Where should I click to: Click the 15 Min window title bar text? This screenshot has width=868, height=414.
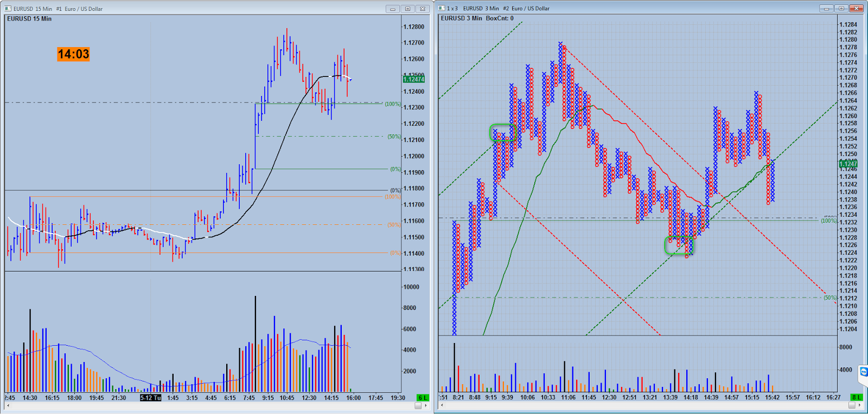pyautogui.click(x=58, y=9)
